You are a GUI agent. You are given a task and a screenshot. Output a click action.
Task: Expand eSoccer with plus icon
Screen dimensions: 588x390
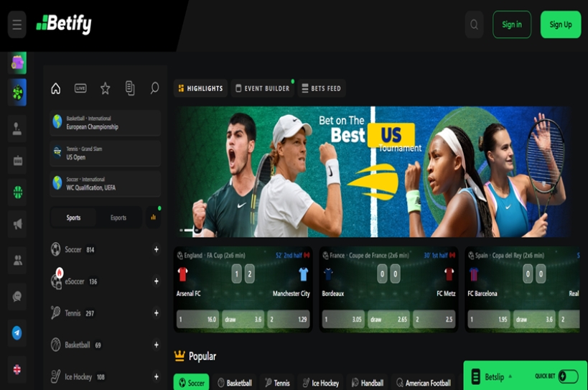point(156,282)
